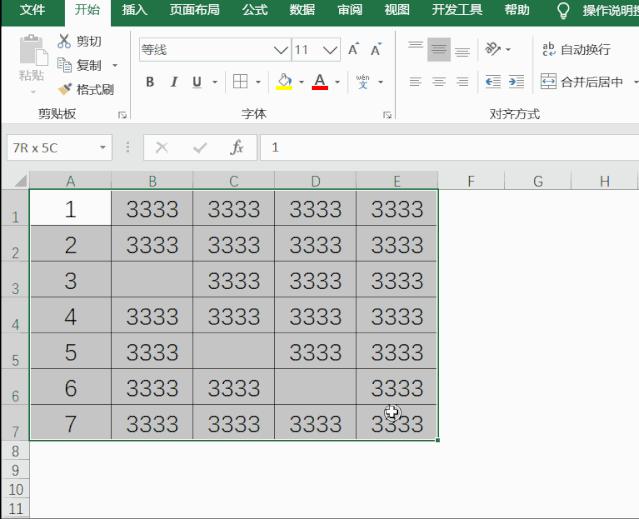Click cell A7 containing 7

pyautogui.click(x=71, y=422)
